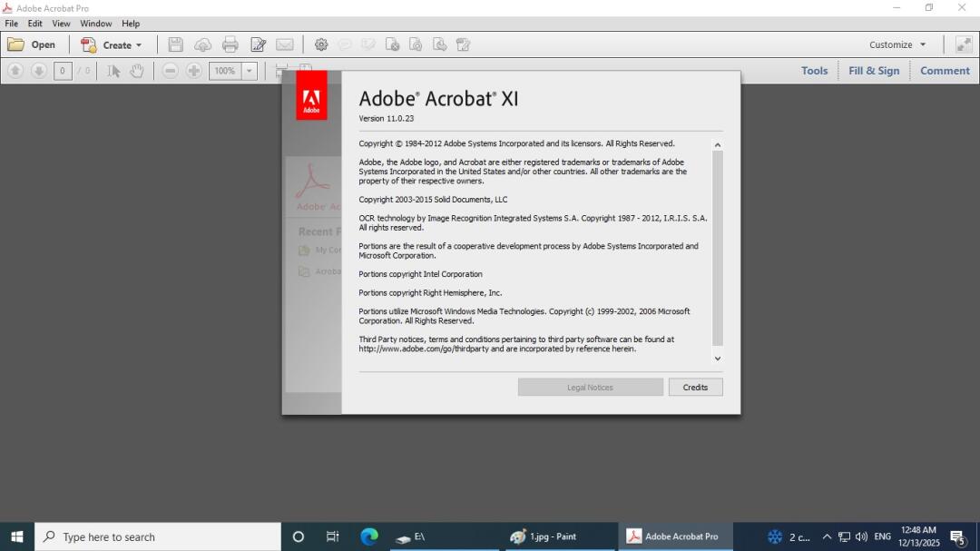Click the network icon in the system tray
Viewport: 980px width, 551px height.
[x=845, y=536]
